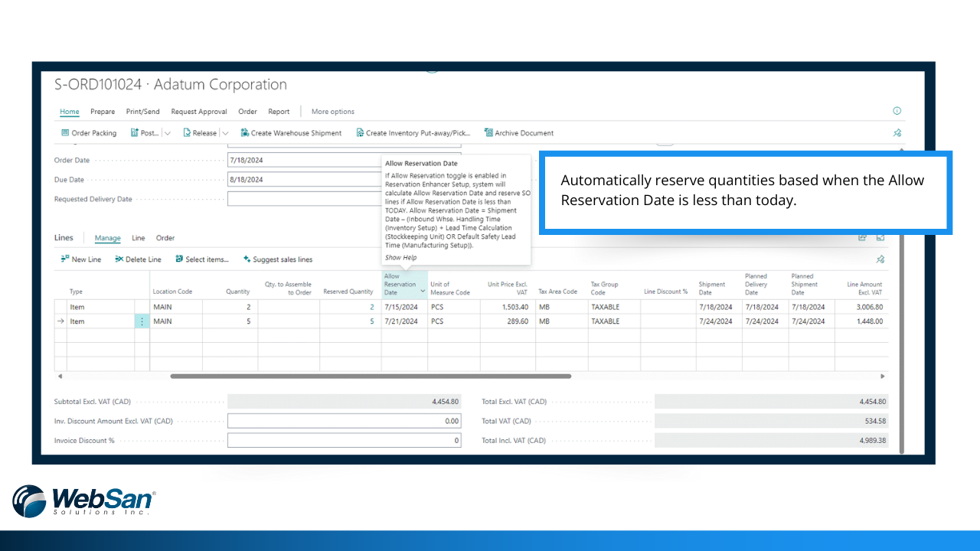Image resolution: width=980 pixels, height=551 pixels.
Task: Click the Invoice Discount % field
Action: 345,440
